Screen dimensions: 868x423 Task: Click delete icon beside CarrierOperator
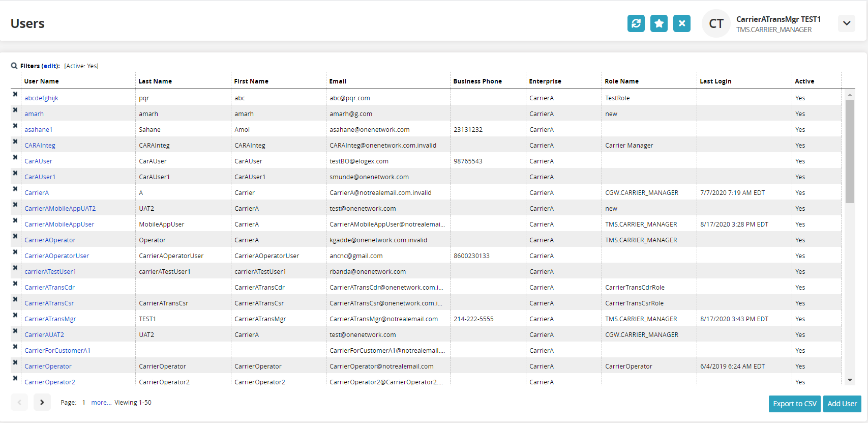pyautogui.click(x=15, y=362)
